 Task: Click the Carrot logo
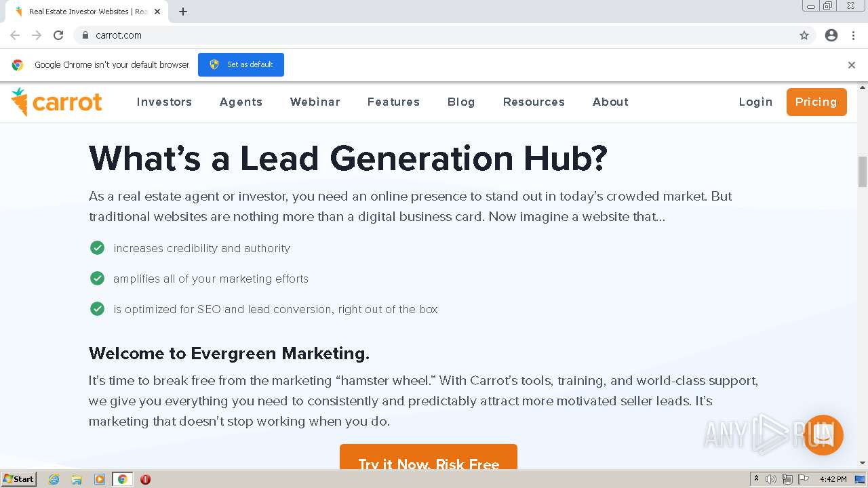(x=57, y=102)
